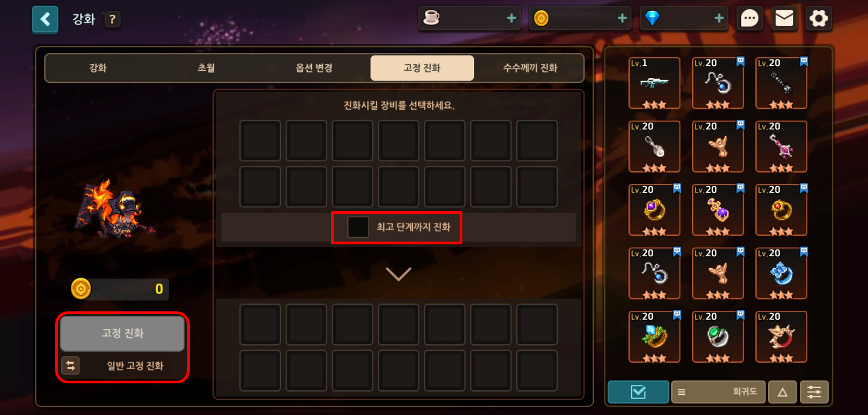Open the question mark help icon
Screen dimensions: 868x415
(x=112, y=20)
